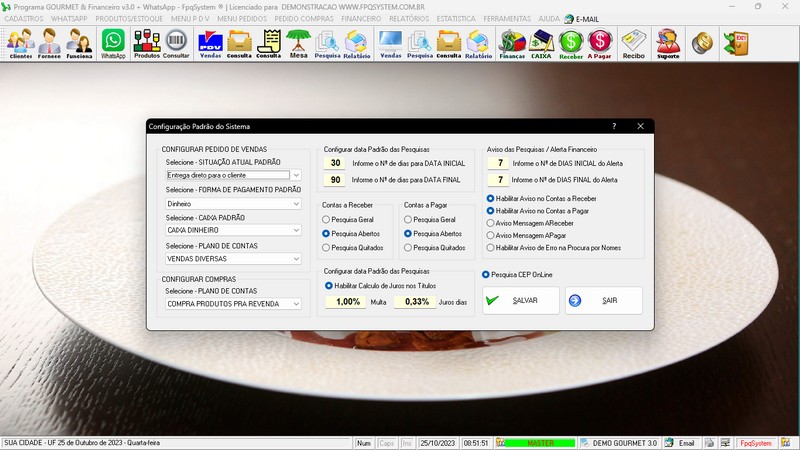The height and width of the screenshot is (450, 800).
Task: Open the Suporte icon
Action: click(668, 43)
